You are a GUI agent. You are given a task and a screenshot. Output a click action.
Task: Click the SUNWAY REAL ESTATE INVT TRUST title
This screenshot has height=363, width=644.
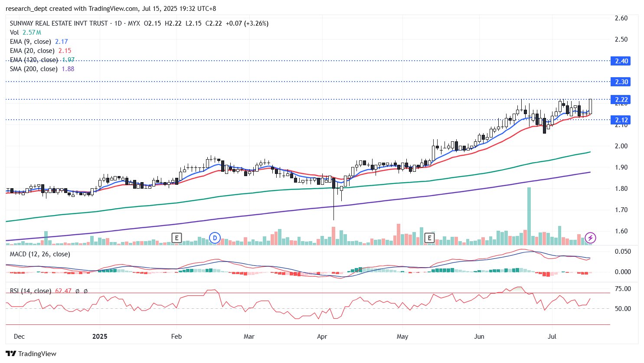click(x=59, y=23)
